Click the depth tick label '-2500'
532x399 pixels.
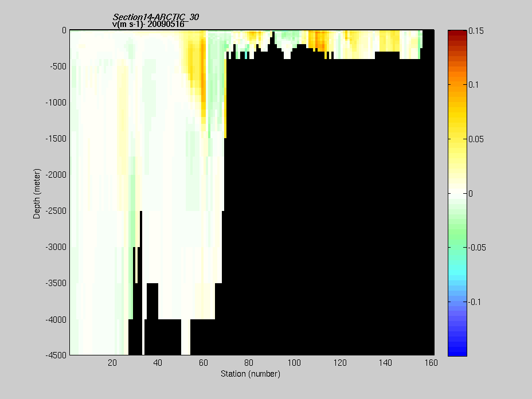(x=56, y=211)
